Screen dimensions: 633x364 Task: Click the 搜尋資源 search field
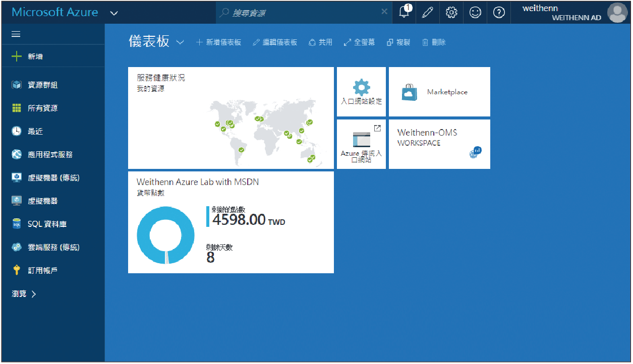coord(304,13)
